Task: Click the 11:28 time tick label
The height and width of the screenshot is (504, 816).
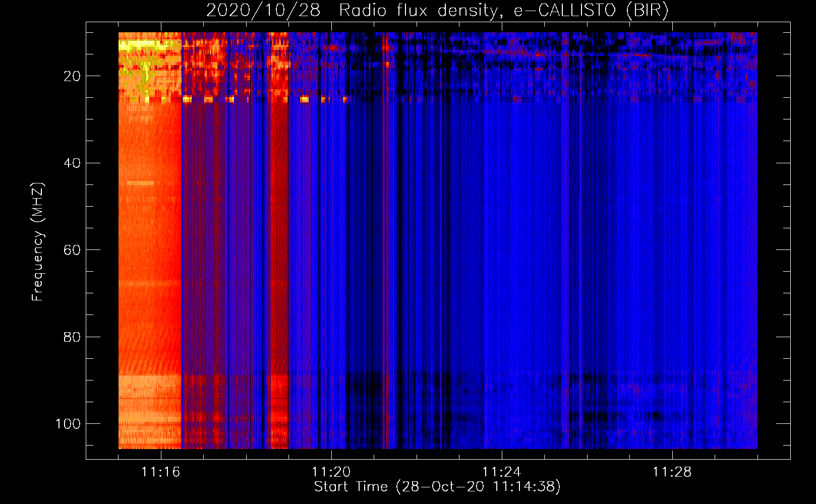Action: point(672,472)
